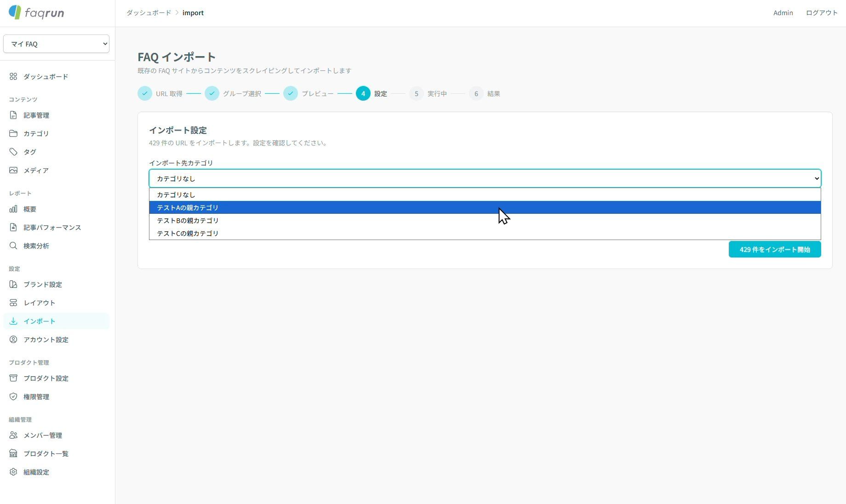
Task: Open タグ in sidebar
Action: [x=56, y=152]
